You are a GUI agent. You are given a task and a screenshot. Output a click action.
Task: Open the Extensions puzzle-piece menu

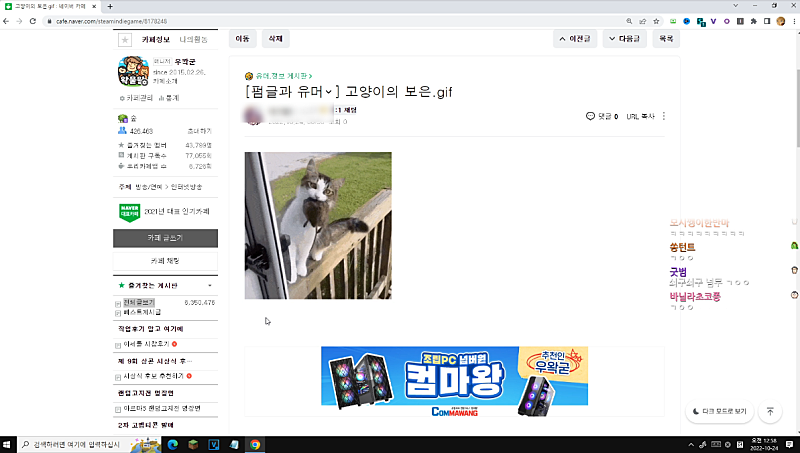[753, 21]
